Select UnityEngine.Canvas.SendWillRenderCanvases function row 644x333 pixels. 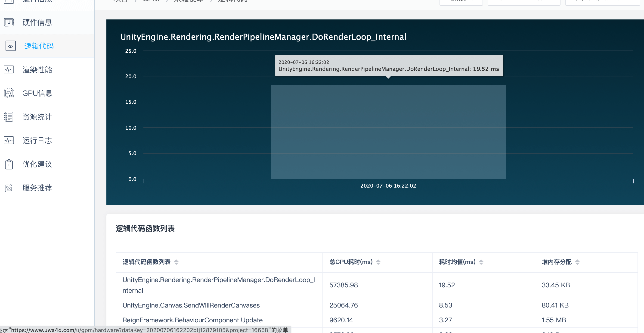point(191,305)
